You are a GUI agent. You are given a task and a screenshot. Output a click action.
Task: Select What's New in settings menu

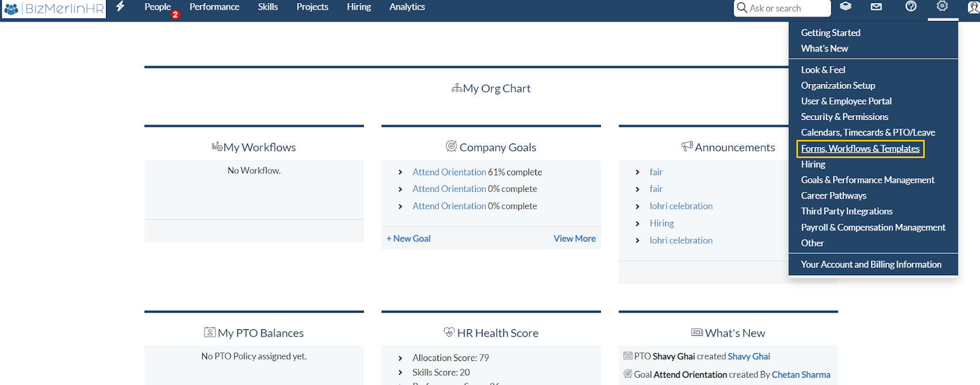(x=824, y=48)
